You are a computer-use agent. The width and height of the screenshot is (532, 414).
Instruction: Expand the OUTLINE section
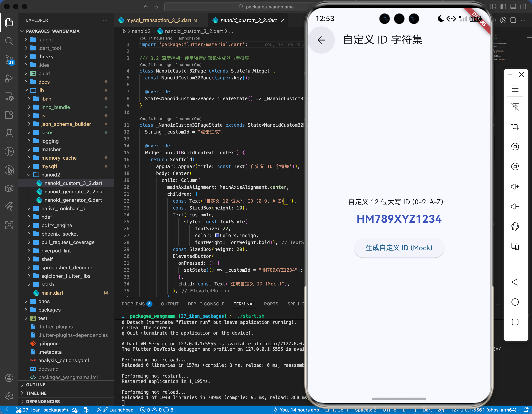[x=36, y=384]
